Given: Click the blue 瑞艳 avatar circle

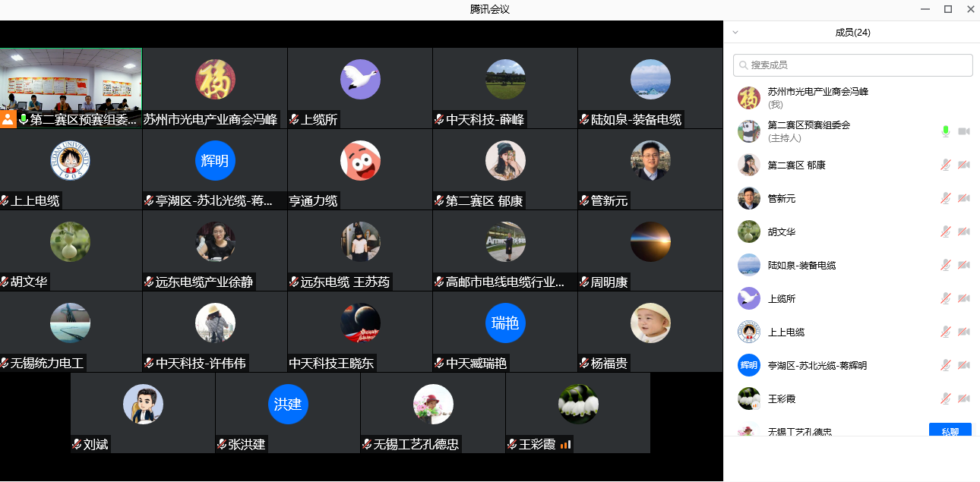Looking at the screenshot, I should (505, 323).
